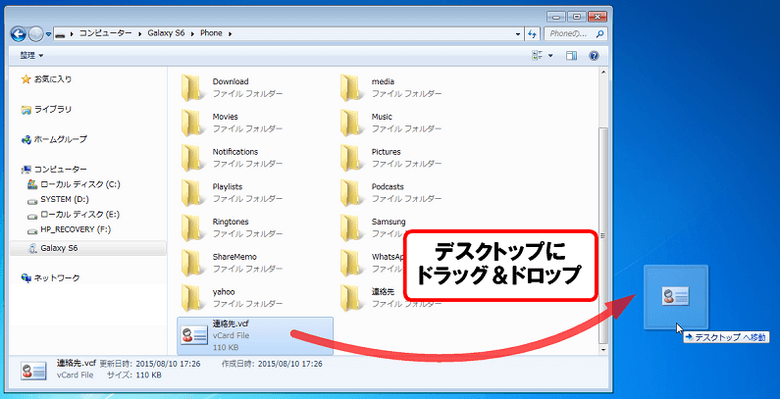The image size is (780, 399).
Task: Select コンピューター in the address breadcrumb
Action: [105, 33]
